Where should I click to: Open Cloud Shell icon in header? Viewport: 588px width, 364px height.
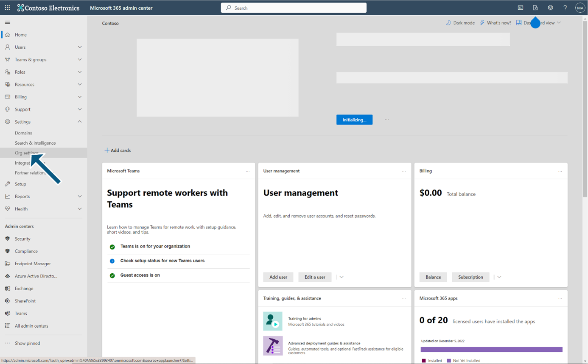point(521,8)
